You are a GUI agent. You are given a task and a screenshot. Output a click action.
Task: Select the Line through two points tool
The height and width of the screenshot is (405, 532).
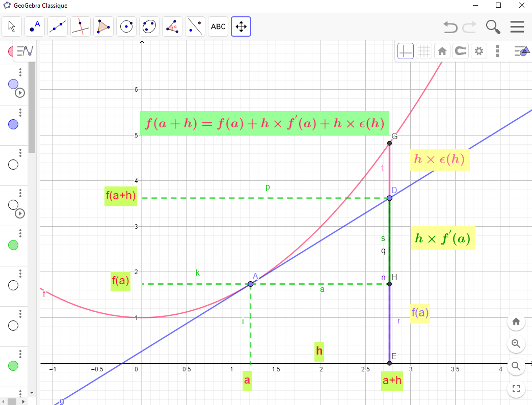pos(58,26)
